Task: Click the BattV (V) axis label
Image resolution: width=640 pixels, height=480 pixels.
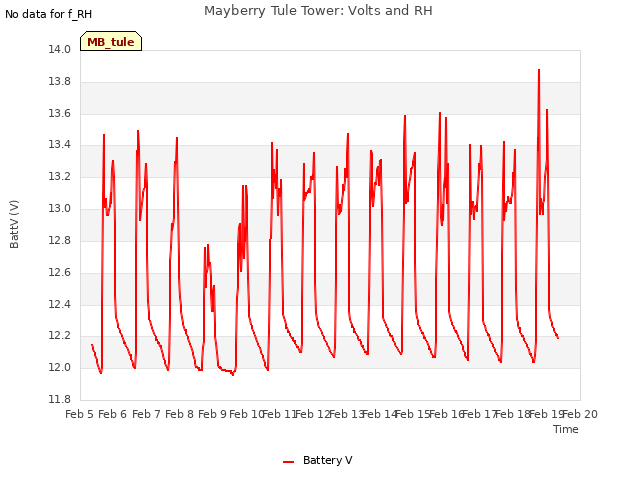Action: (x=14, y=224)
